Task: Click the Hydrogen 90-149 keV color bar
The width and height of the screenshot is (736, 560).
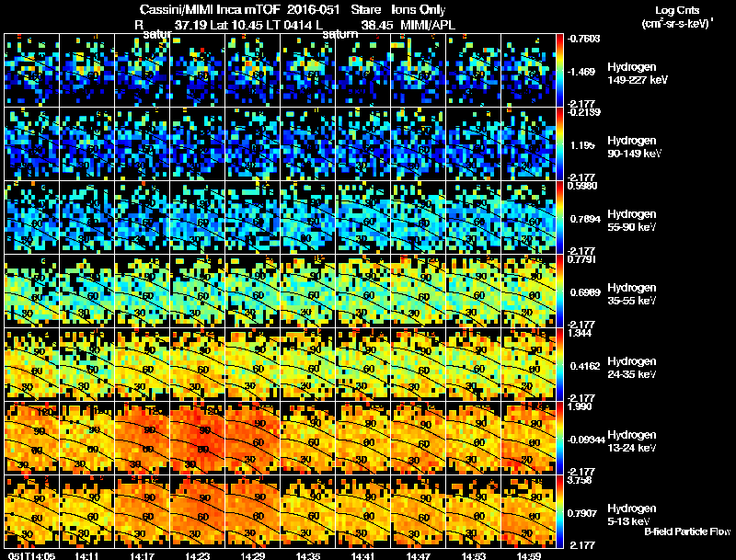Action: pos(559,143)
